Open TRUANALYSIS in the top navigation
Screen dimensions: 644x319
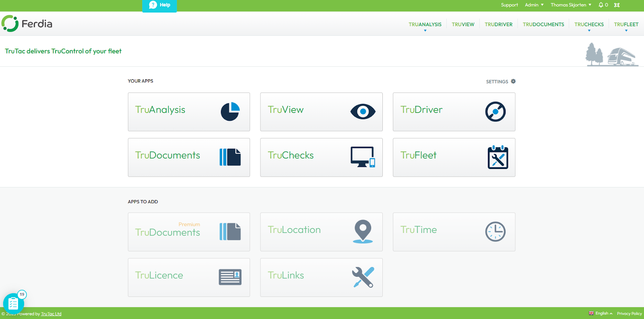click(x=425, y=25)
